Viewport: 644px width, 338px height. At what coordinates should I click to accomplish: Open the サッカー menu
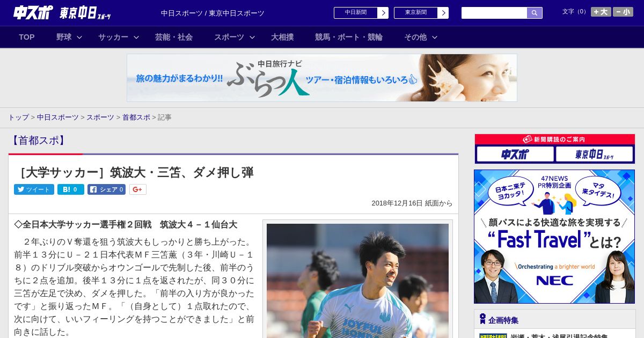113,37
